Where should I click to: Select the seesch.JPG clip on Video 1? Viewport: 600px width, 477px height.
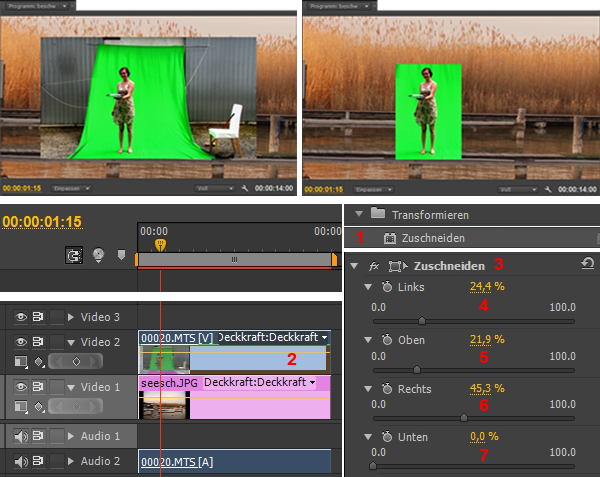(160, 383)
